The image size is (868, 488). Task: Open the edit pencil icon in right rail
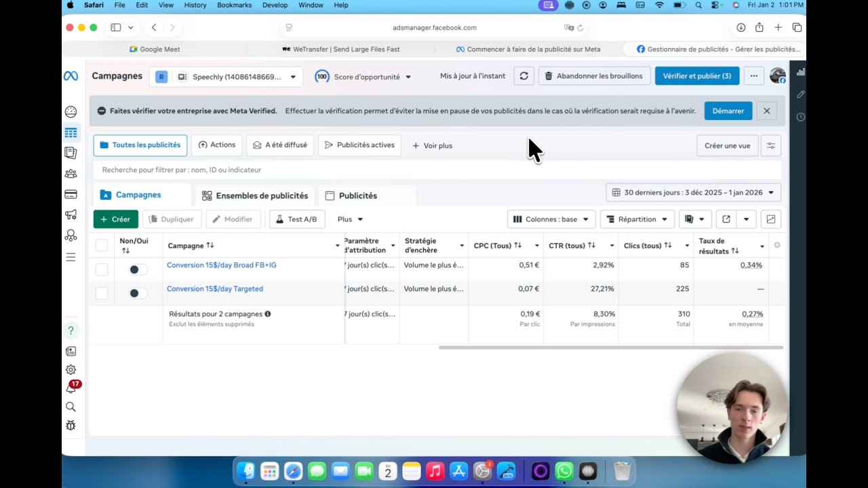point(801,94)
